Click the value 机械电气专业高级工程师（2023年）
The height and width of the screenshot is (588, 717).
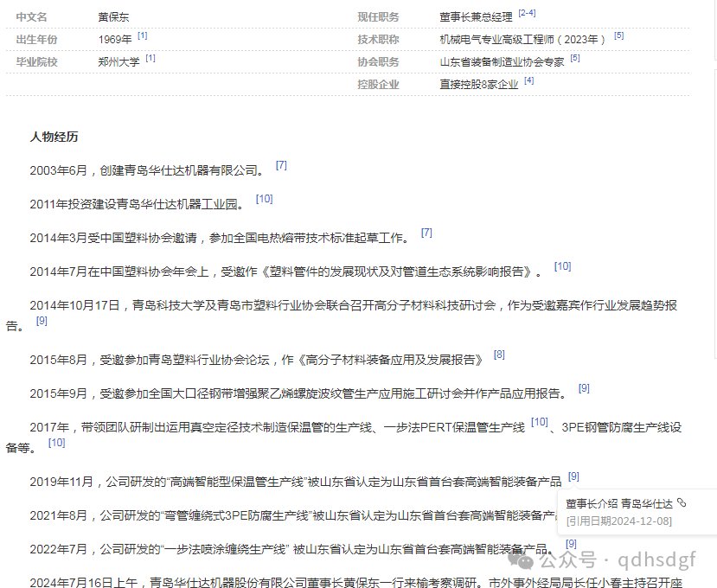[x=522, y=40]
